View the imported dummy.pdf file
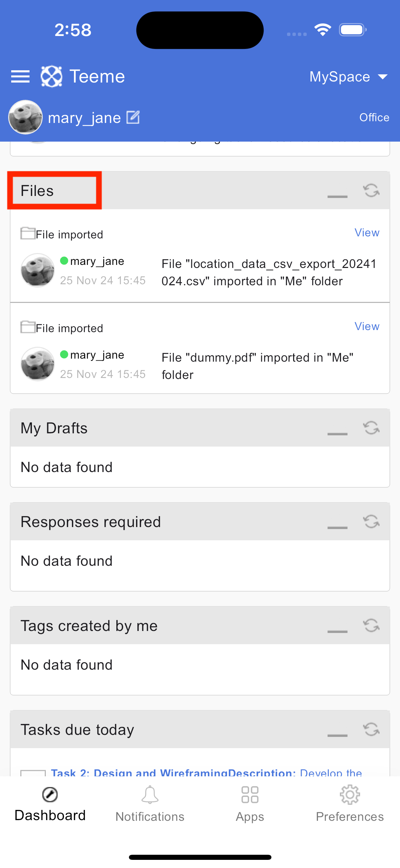The image size is (400, 868). point(367,326)
